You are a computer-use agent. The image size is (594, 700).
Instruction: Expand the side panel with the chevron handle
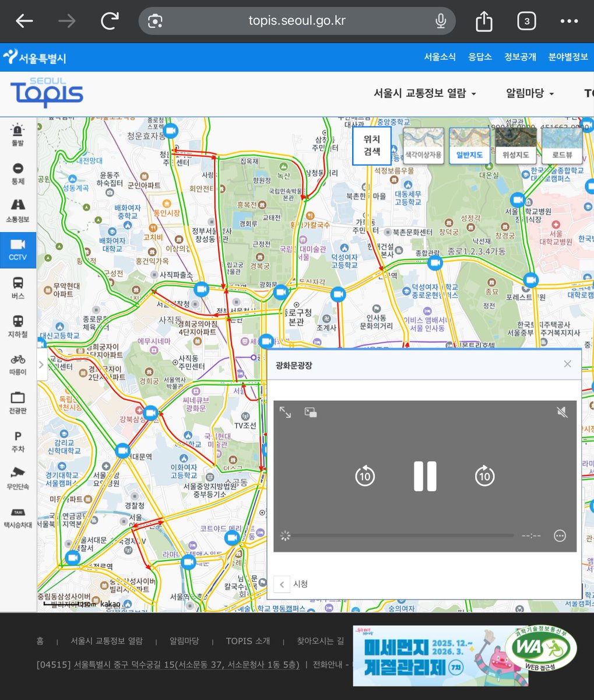pyautogui.click(x=41, y=365)
